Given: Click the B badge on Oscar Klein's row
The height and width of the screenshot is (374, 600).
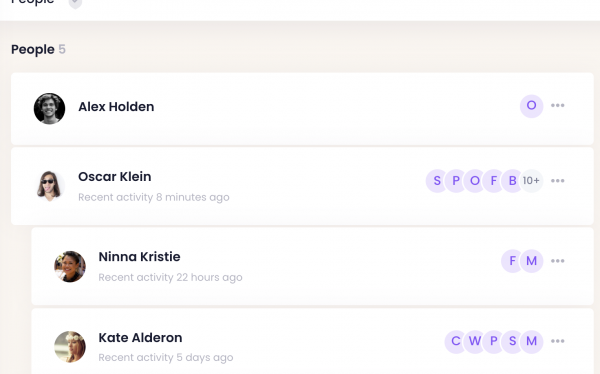Looking at the screenshot, I should tap(512, 181).
